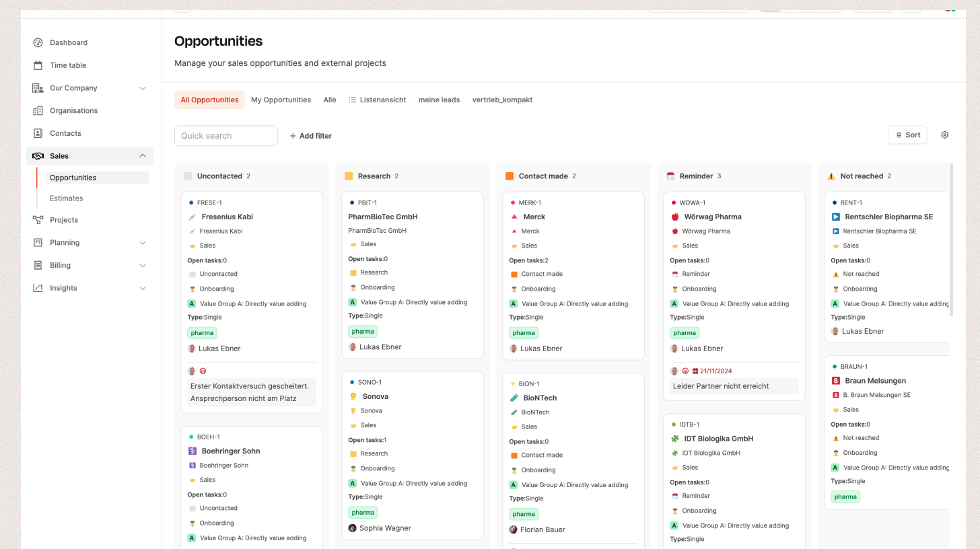
Task: Expand the Our Company menu chevron
Action: [143, 88]
